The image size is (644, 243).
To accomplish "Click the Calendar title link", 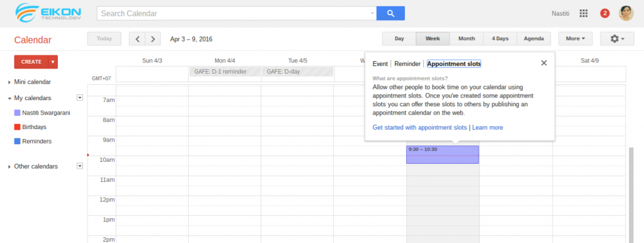I will pyautogui.click(x=33, y=40).
